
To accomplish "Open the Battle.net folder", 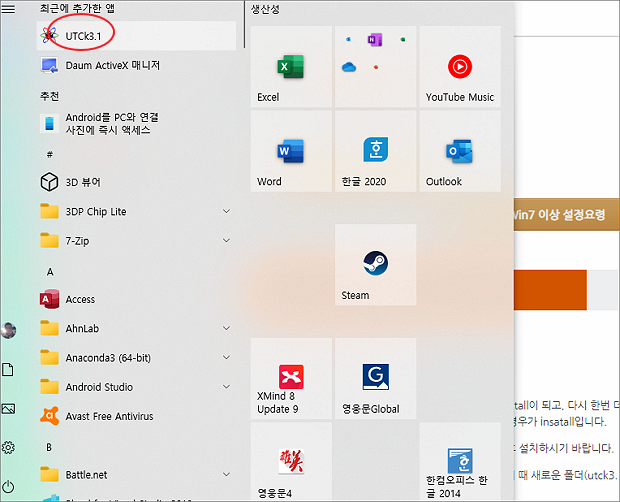I will 136,475.
